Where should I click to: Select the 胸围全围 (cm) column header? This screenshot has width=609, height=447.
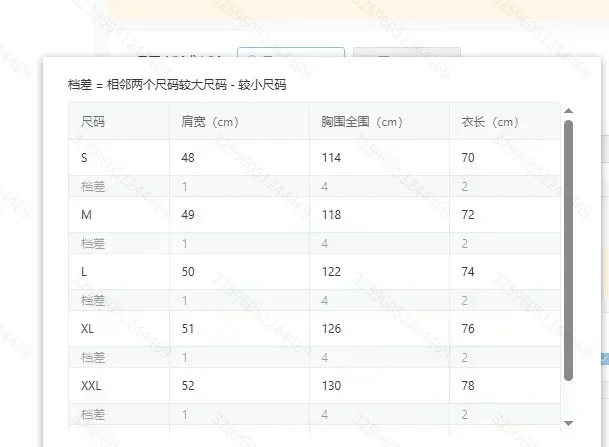coord(362,122)
